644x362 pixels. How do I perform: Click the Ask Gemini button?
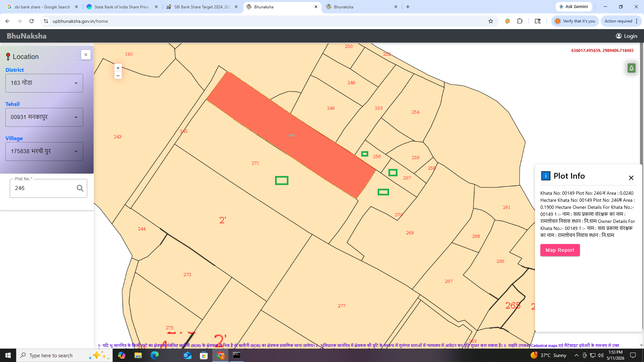coord(574,7)
